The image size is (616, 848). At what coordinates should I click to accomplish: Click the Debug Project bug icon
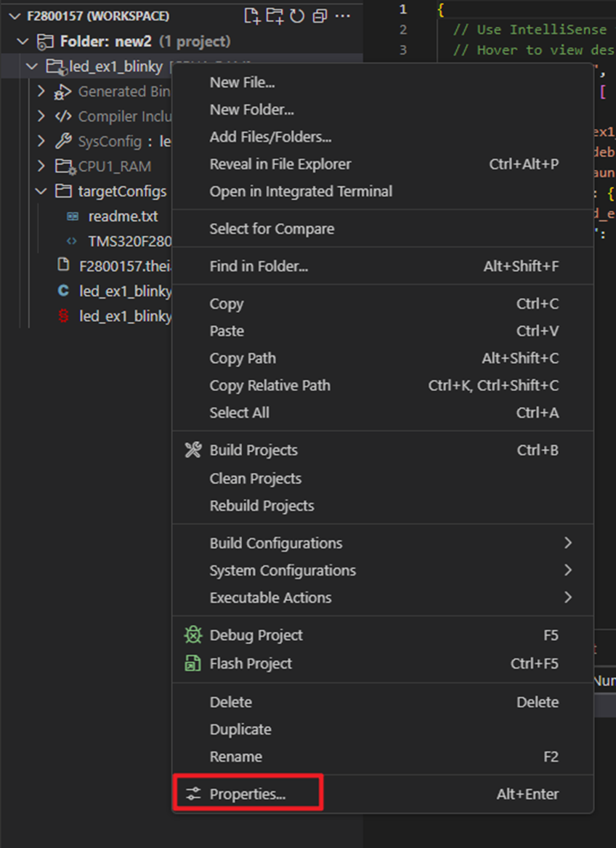192,635
